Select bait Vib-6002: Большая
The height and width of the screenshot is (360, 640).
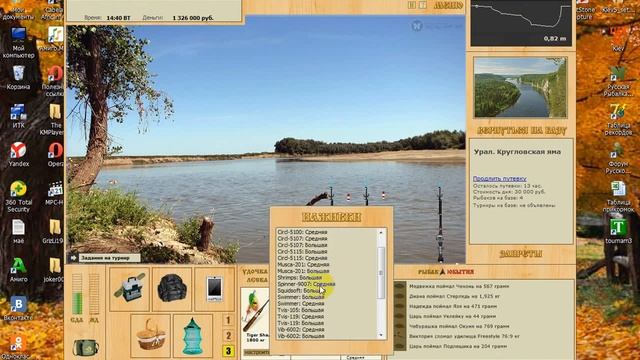coord(301,336)
